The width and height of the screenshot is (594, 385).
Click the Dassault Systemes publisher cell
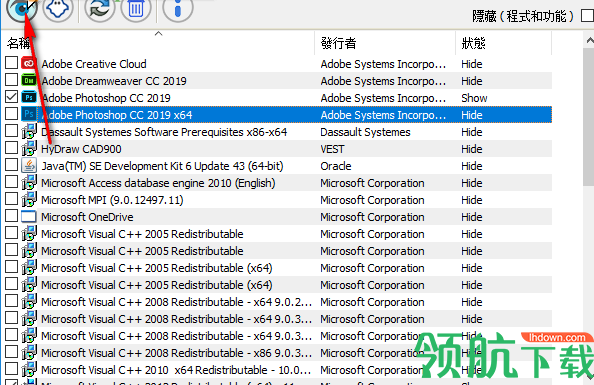tap(365, 132)
